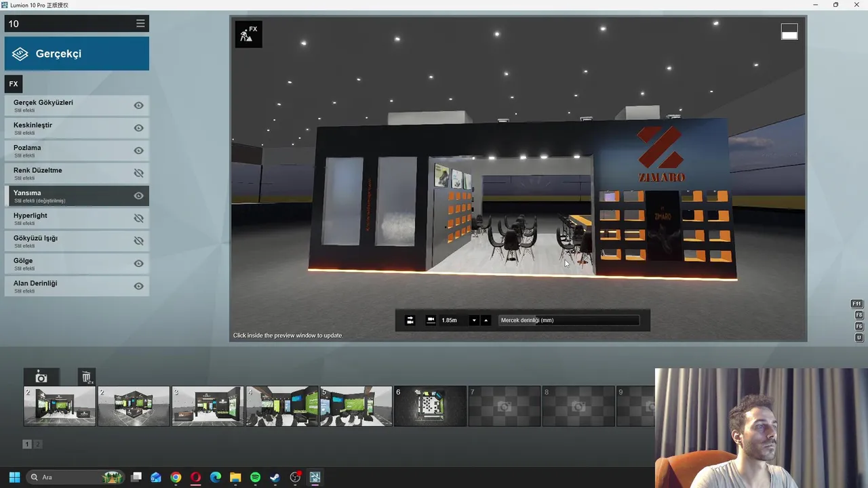Open File Explorer from the taskbar
868x488 pixels.
click(235, 477)
